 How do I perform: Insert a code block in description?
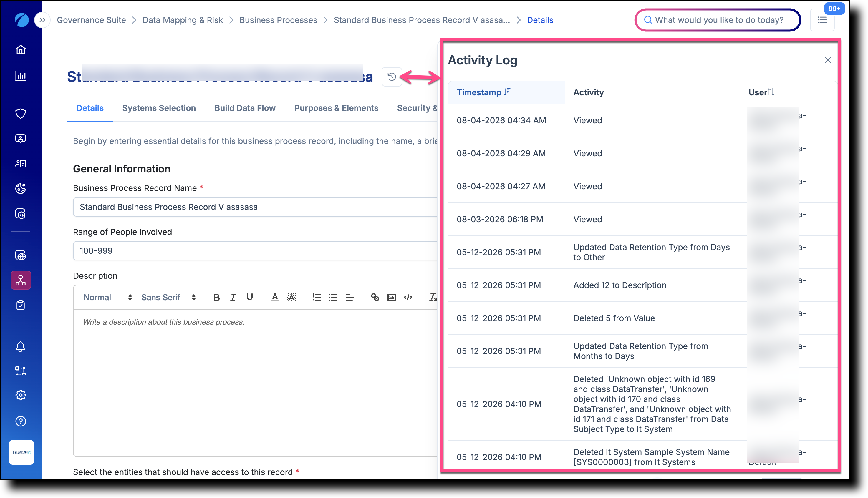click(408, 297)
